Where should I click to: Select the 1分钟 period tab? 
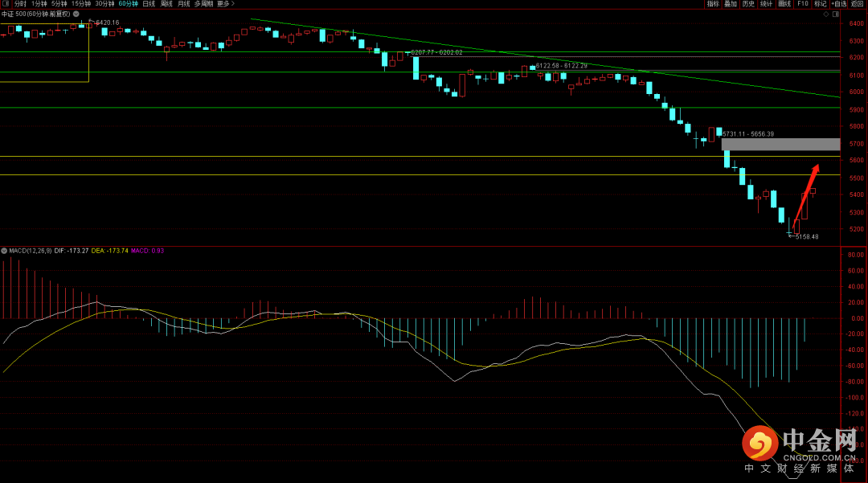click(39, 4)
